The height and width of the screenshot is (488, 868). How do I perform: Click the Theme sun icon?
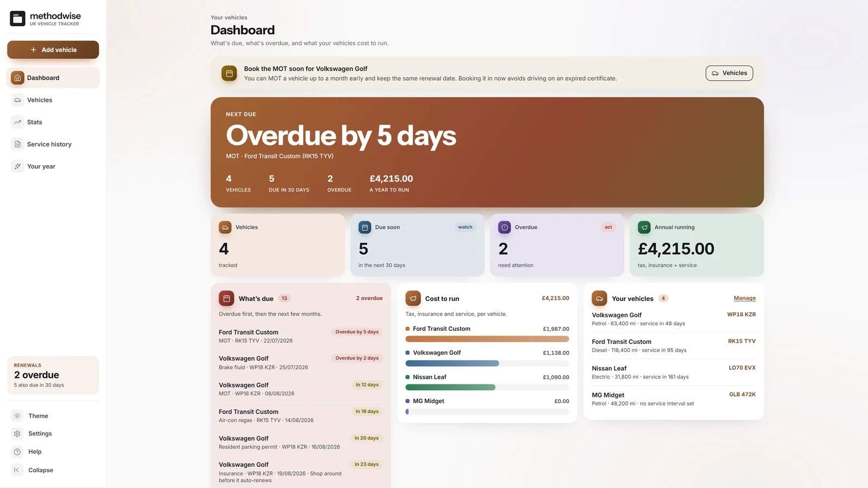point(17,416)
